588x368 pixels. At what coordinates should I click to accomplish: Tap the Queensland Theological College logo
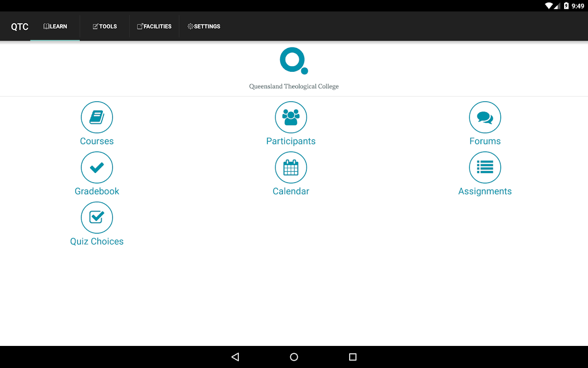tap(294, 60)
